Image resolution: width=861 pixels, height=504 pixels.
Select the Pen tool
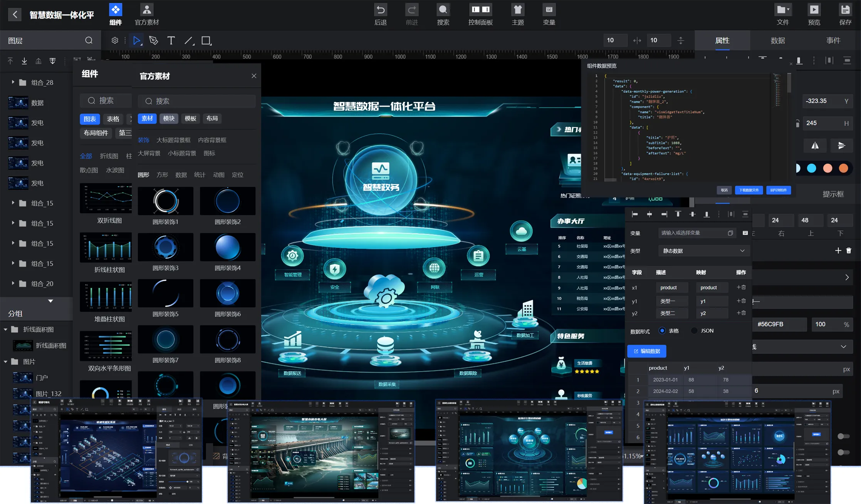(x=154, y=40)
